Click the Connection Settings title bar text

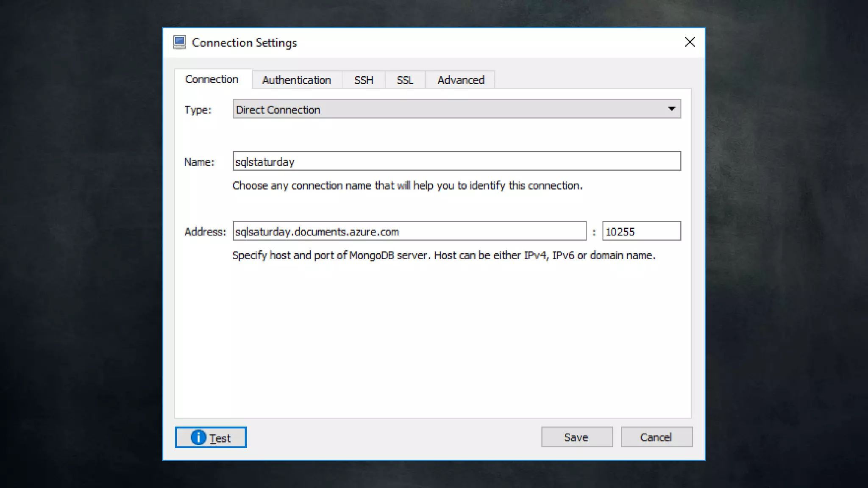(x=245, y=42)
